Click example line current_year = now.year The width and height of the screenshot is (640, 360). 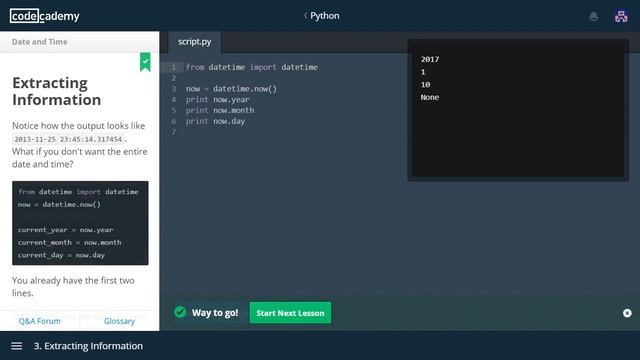(65, 230)
